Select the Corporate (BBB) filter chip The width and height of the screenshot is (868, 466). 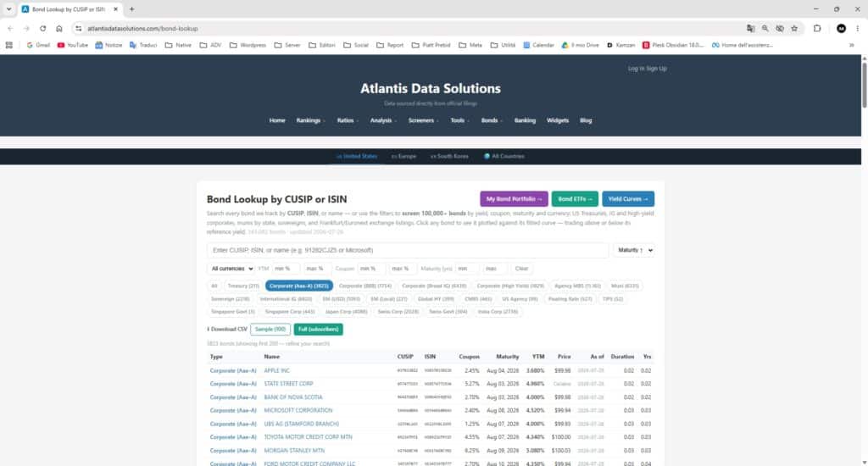pos(364,286)
